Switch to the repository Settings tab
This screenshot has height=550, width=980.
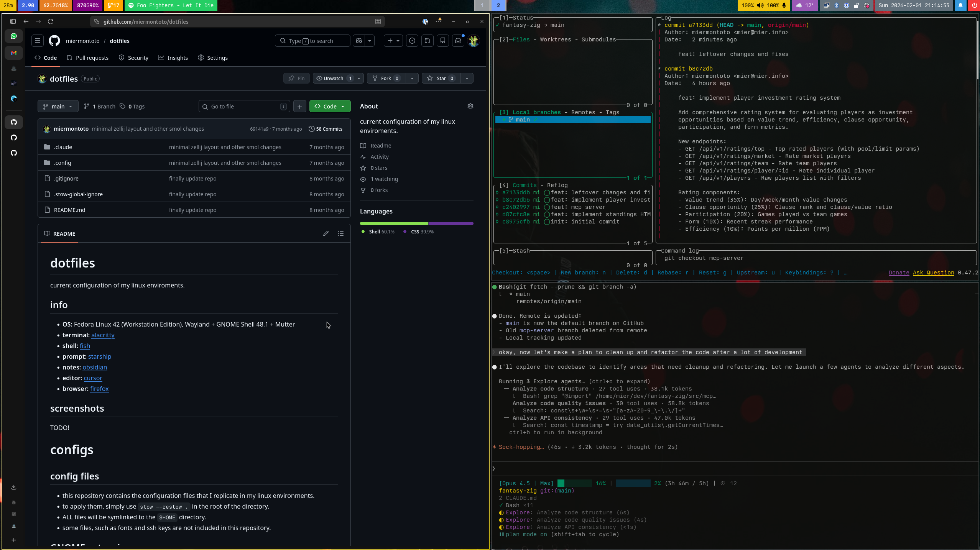(x=213, y=58)
